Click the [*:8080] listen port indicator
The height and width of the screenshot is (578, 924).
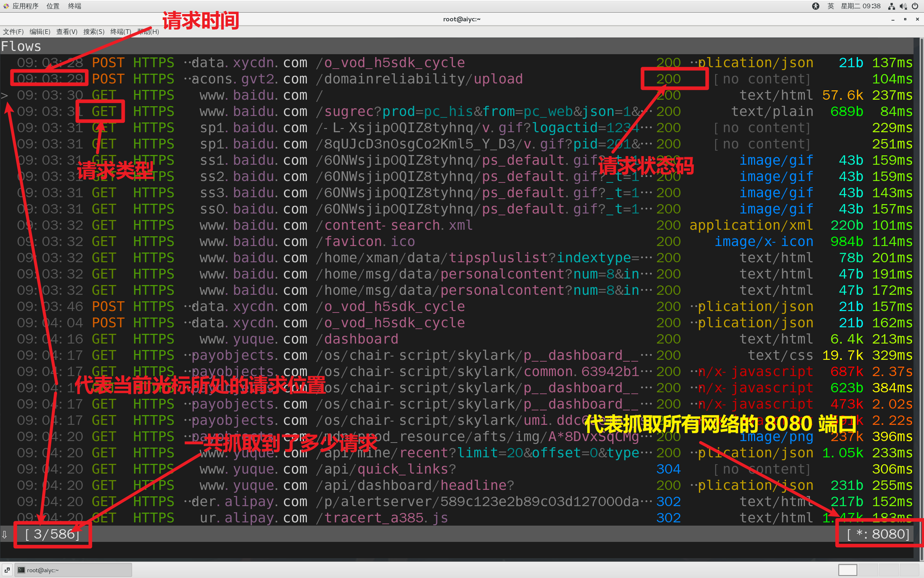pyautogui.click(x=878, y=534)
